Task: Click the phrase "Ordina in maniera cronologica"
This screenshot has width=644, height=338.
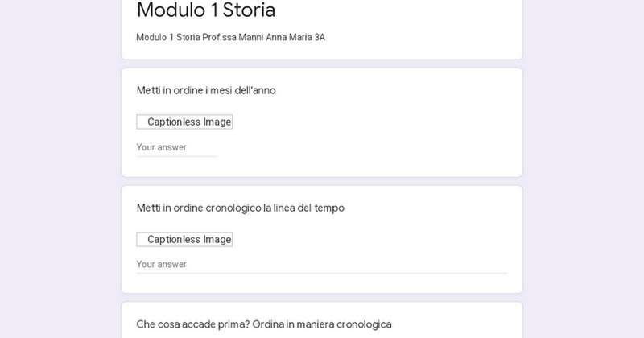Action: 322,324
